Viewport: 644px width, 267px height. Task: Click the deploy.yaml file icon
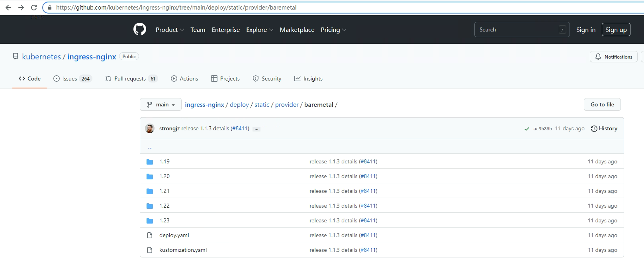pyautogui.click(x=150, y=236)
